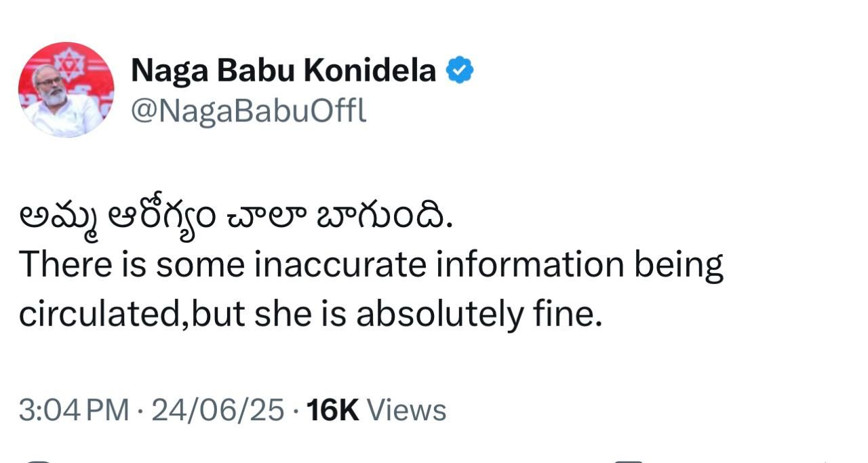Open the Naga Babu Konidela display name

pyautogui.click(x=283, y=71)
